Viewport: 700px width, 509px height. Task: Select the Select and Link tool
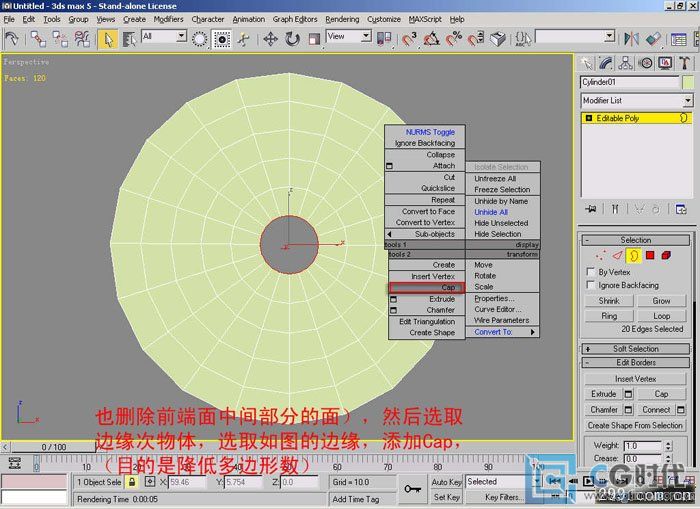pos(38,39)
